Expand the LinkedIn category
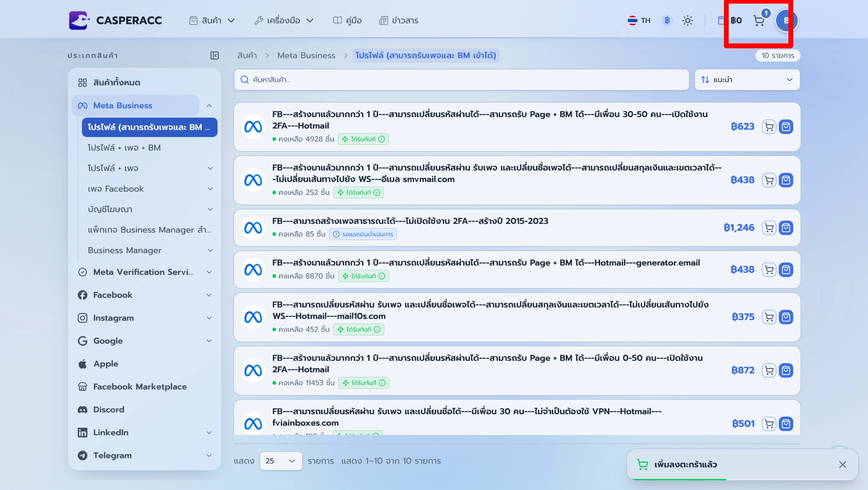Viewport: 868px width, 490px height. click(x=209, y=432)
